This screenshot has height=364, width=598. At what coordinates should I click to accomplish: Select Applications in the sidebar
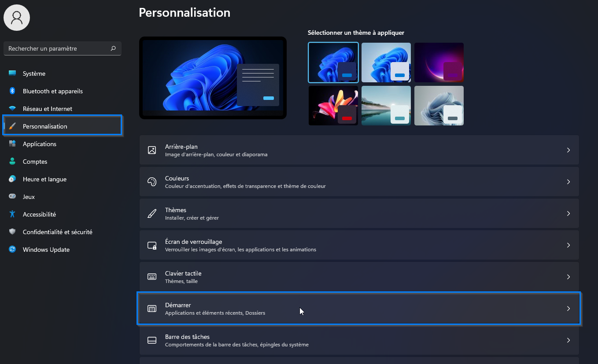click(40, 144)
